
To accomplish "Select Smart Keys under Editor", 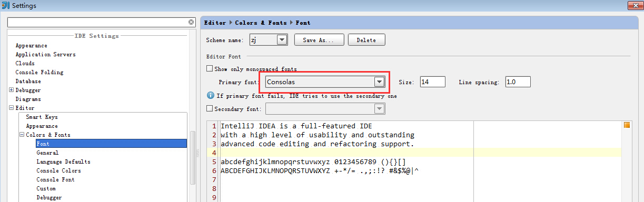I will pyautogui.click(x=42, y=117).
